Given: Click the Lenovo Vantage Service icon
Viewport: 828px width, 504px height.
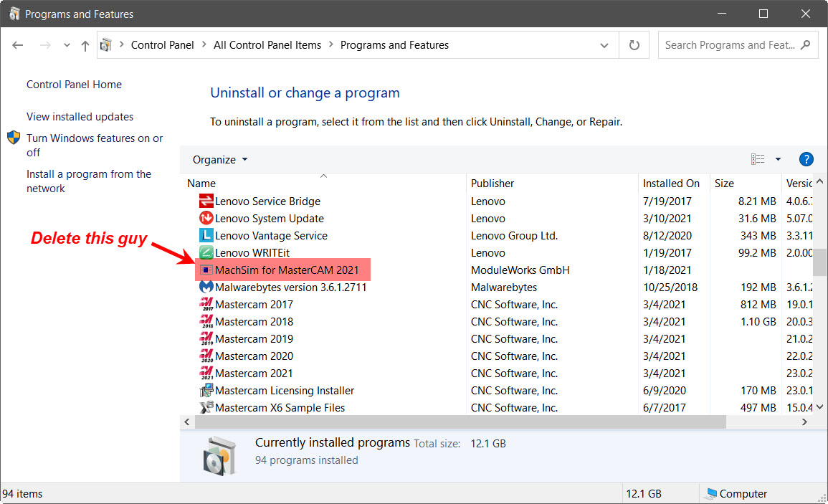Looking at the screenshot, I should pyautogui.click(x=206, y=236).
